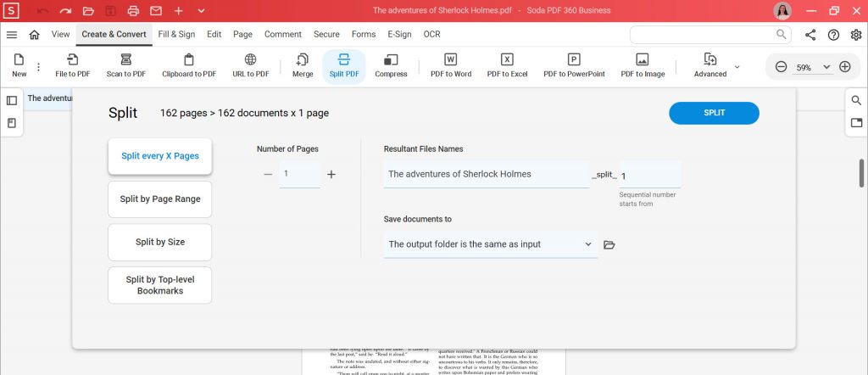Open the Help icon
The image size is (868, 375).
[834, 35]
